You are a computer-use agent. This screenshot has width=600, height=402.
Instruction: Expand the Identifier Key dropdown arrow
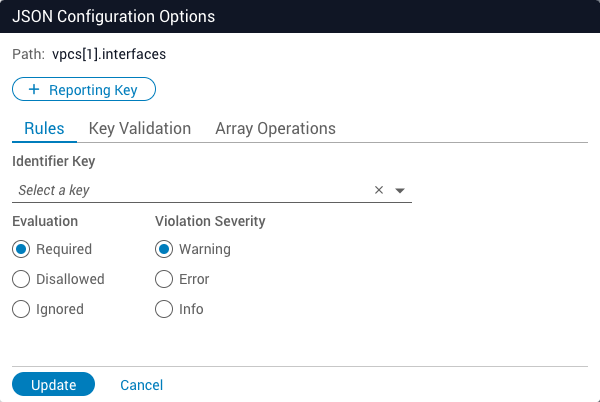pos(400,190)
